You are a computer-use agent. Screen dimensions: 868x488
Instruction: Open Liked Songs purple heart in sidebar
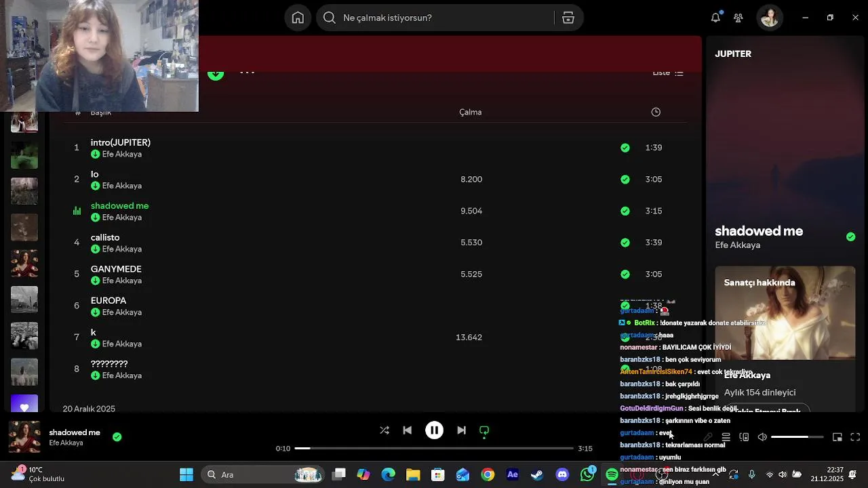[24, 405]
